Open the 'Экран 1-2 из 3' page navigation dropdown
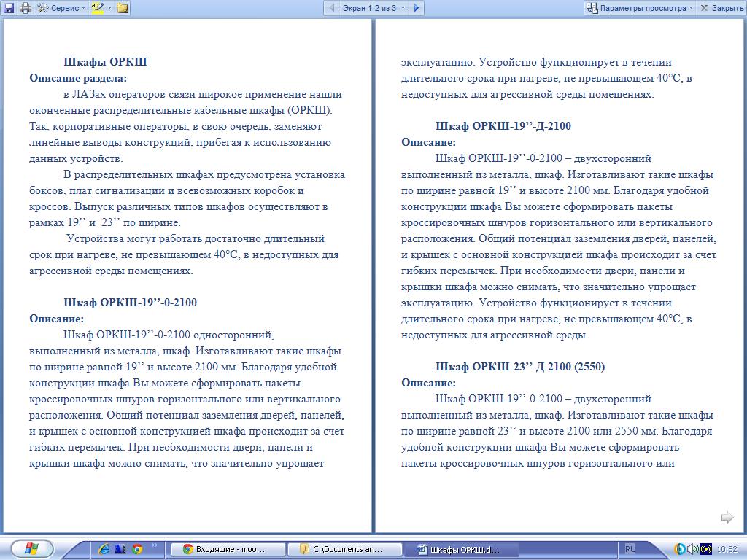The height and width of the screenshot is (560, 747). tap(373, 7)
